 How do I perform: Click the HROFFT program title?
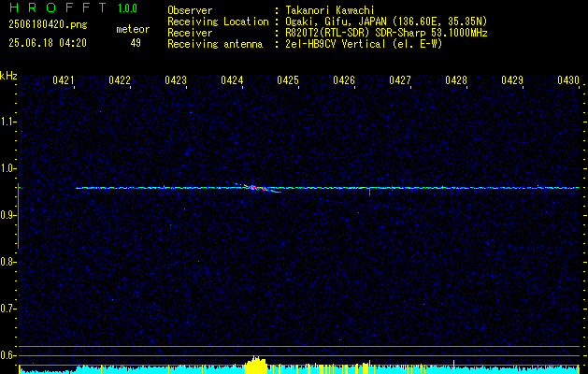(x=58, y=7)
